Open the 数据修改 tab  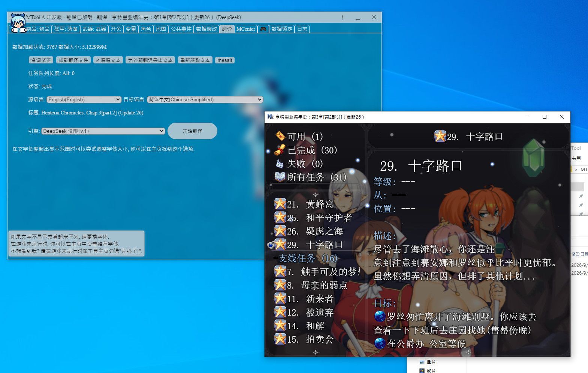[x=206, y=29]
